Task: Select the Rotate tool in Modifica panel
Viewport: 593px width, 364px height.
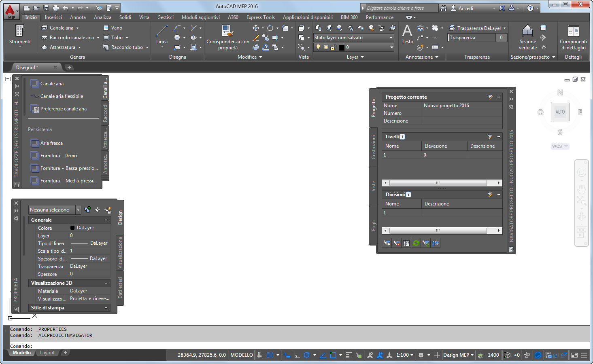Action: [270, 28]
